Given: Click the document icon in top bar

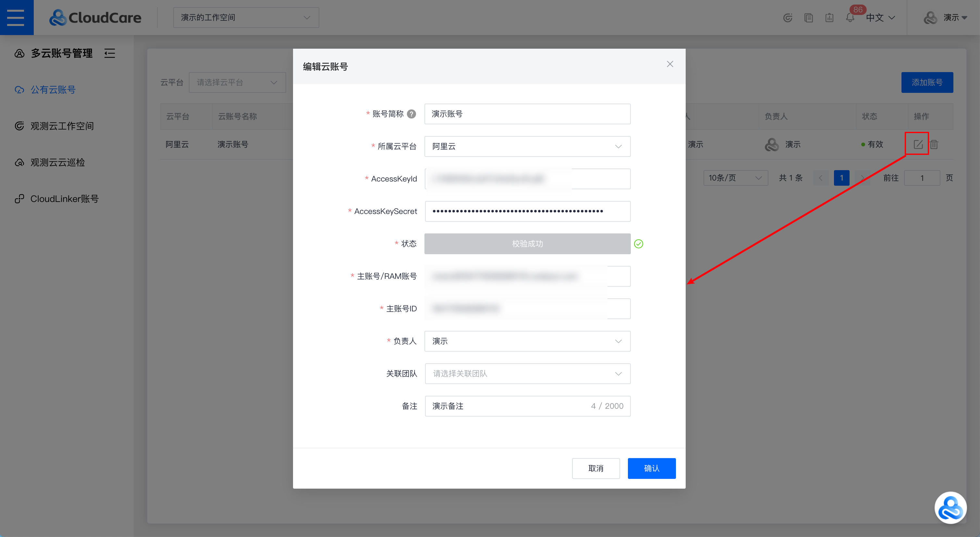Looking at the screenshot, I should pyautogui.click(x=808, y=18).
